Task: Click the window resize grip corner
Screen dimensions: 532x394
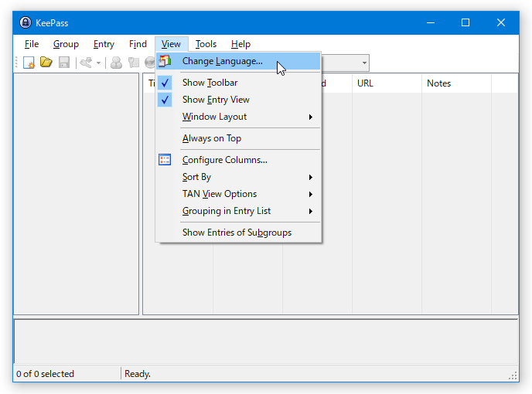Action: (x=513, y=375)
